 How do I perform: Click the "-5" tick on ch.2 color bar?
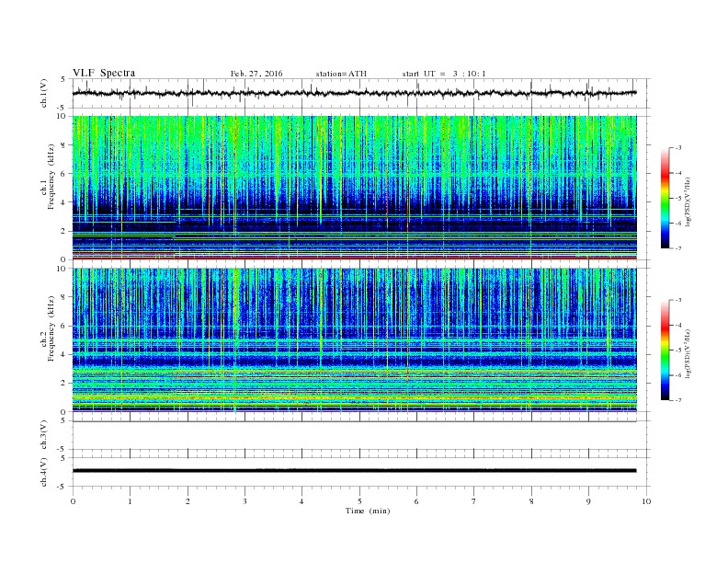coord(677,350)
